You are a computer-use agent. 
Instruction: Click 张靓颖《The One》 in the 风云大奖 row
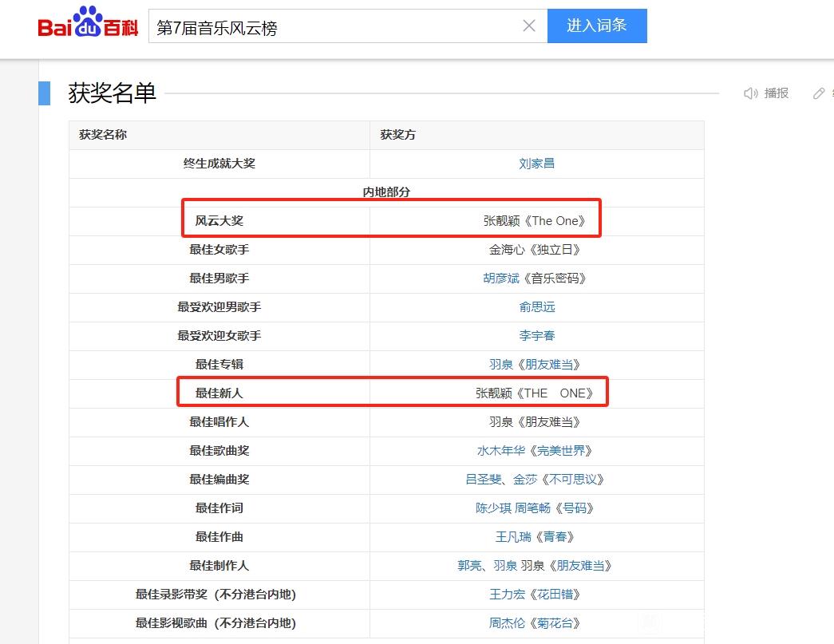[534, 221]
